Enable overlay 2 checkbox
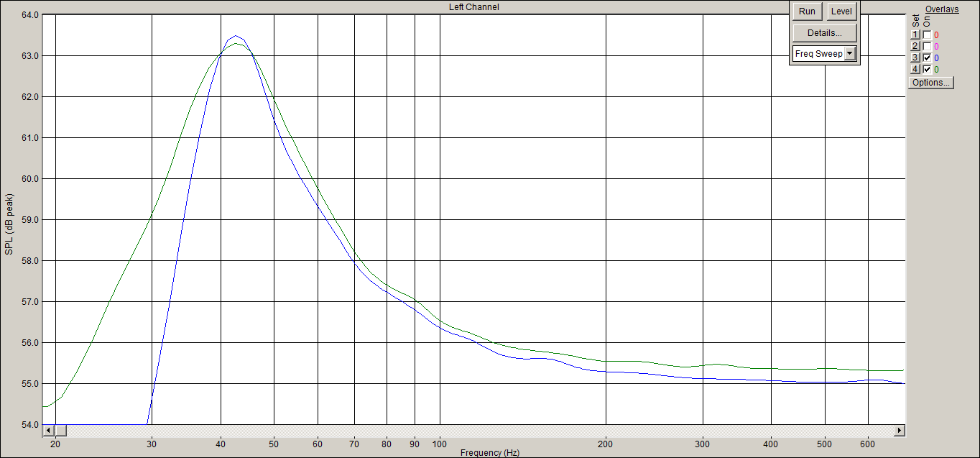This screenshot has width=980, height=458. point(927,46)
